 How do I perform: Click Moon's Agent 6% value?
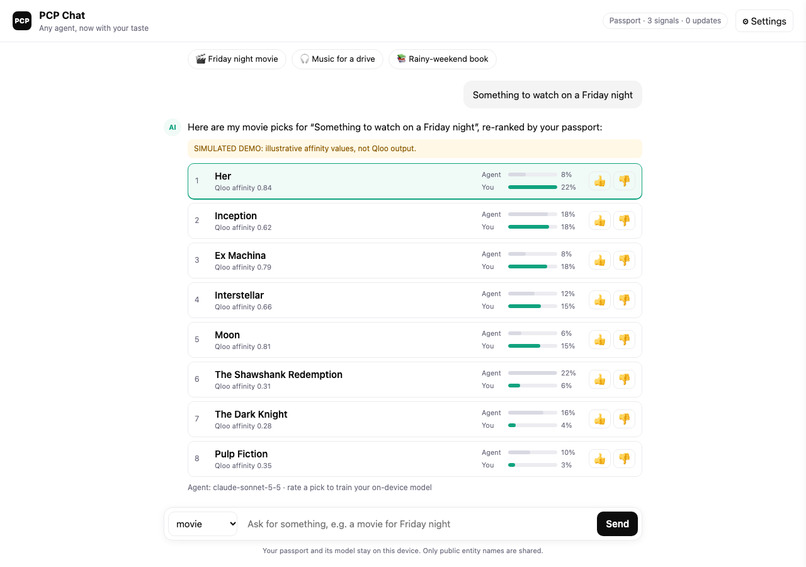566,333
